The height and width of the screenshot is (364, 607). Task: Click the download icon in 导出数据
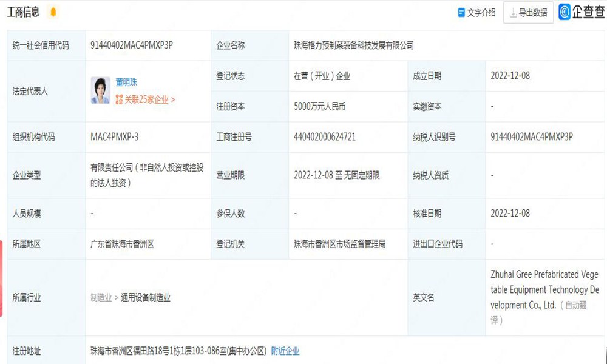[513, 12]
